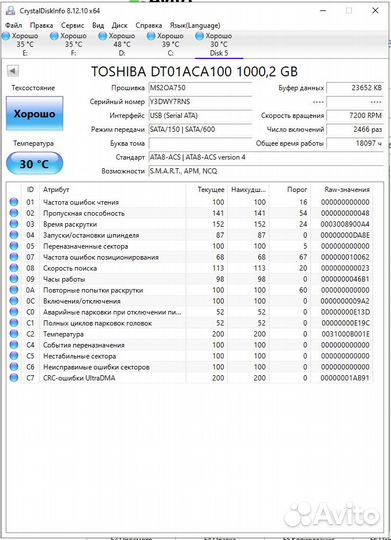Click status icon for attribute 0A
This screenshot has width=391, height=540.
click(14, 290)
